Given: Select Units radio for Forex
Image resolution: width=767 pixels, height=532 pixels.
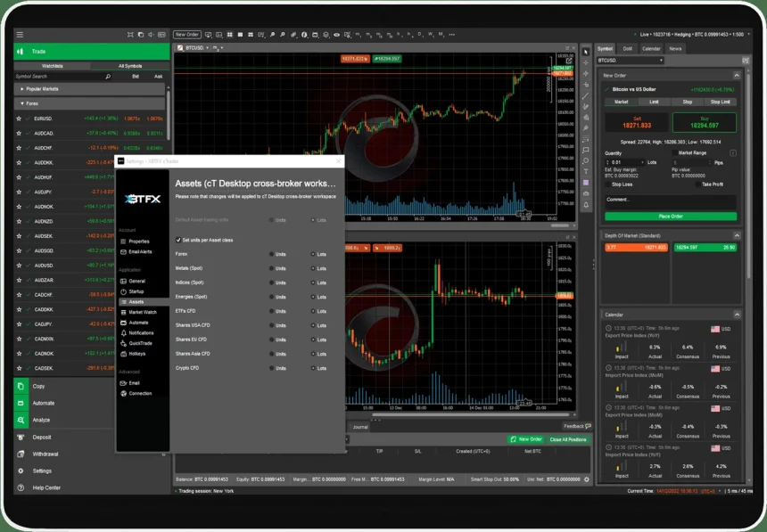Looking at the screenshot, I should coord(271,254).
